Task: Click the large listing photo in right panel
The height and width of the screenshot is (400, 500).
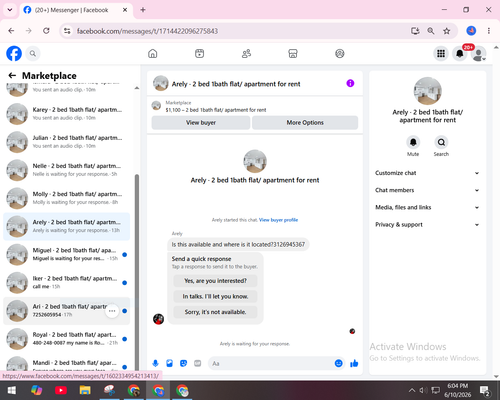Action: [428, 91]
